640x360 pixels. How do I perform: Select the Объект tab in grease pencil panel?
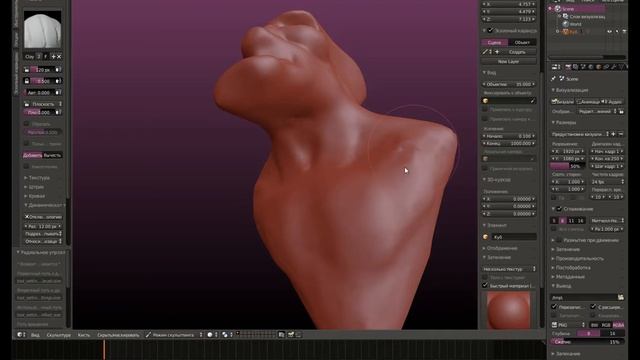522,42
